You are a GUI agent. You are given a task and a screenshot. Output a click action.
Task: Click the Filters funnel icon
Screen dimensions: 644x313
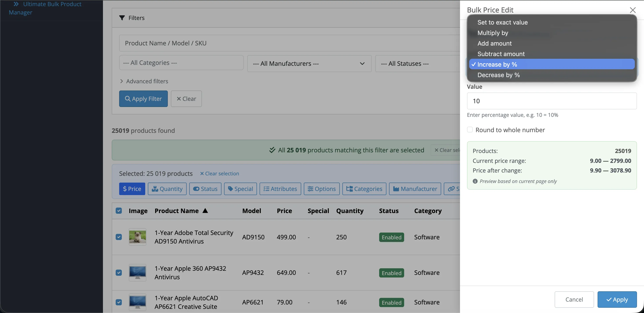[122, 18]
